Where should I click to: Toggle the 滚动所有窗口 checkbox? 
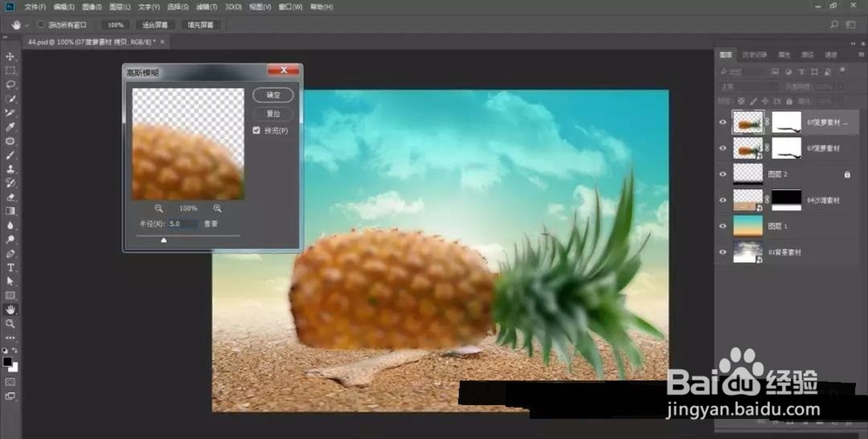click(41, 25)
